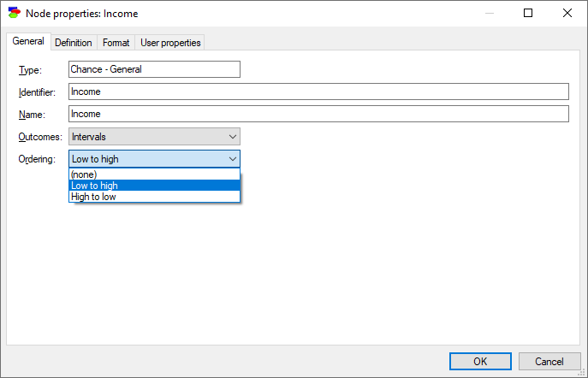The image size is (588, 378).
Task: Click the Outcomes label
Action: point(40,137)
